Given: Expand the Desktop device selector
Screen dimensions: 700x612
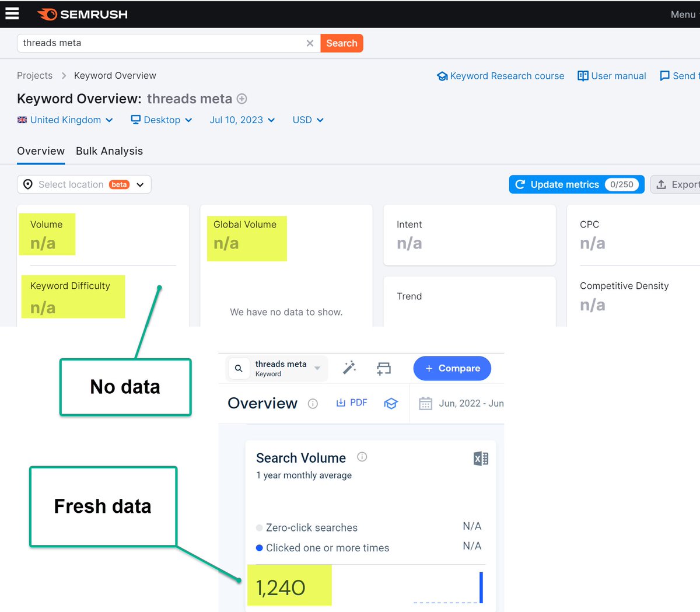Looking at the screenshot, I should coord(162,120).
